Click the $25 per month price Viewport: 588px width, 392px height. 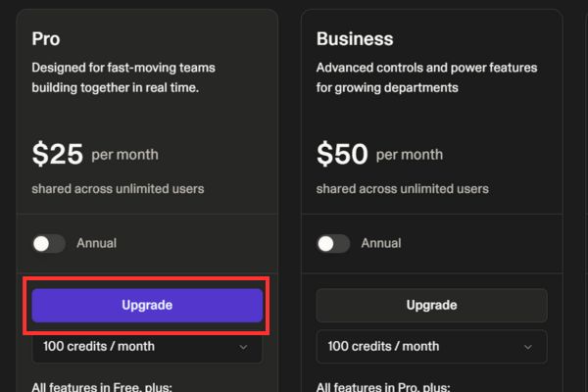click(94, 154)
